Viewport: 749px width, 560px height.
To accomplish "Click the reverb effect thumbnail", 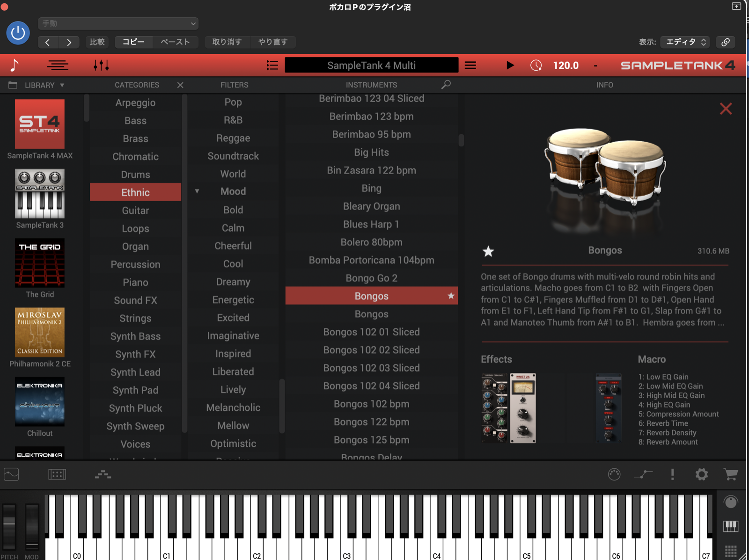I will click(x=609, y=408).
